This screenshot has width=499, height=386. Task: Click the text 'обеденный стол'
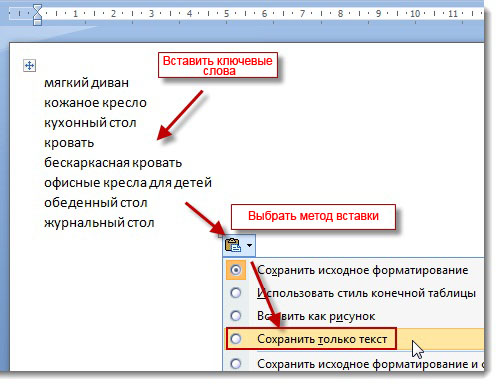(96, 203)
